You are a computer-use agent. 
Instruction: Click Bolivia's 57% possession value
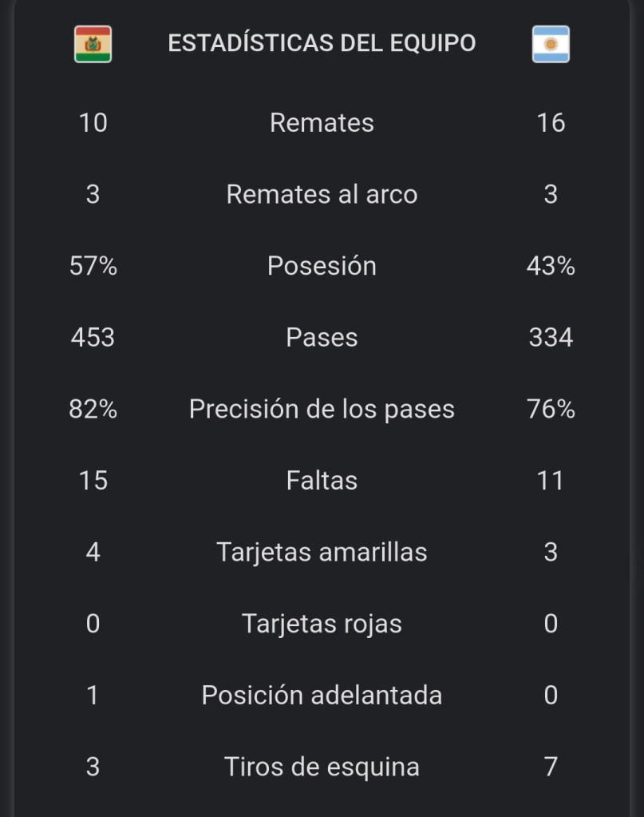pos(93,266)
